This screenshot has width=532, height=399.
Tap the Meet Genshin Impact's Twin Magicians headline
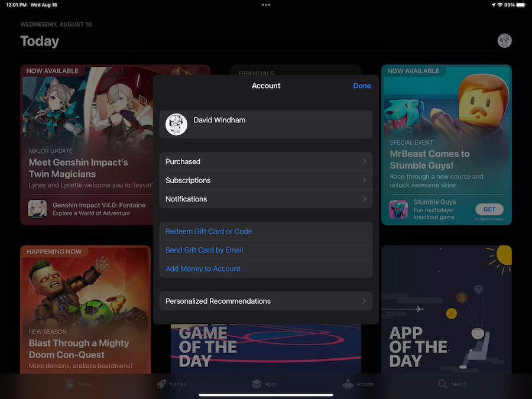point(78,168)
